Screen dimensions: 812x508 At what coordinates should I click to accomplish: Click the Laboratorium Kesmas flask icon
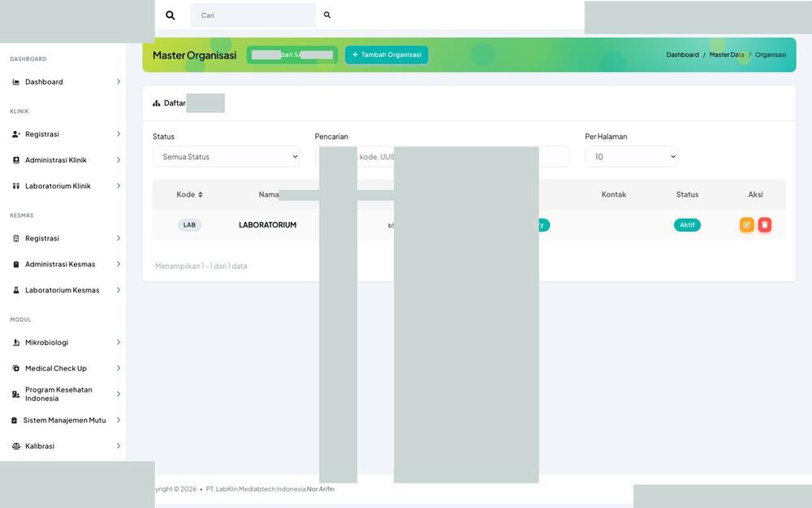16,290
